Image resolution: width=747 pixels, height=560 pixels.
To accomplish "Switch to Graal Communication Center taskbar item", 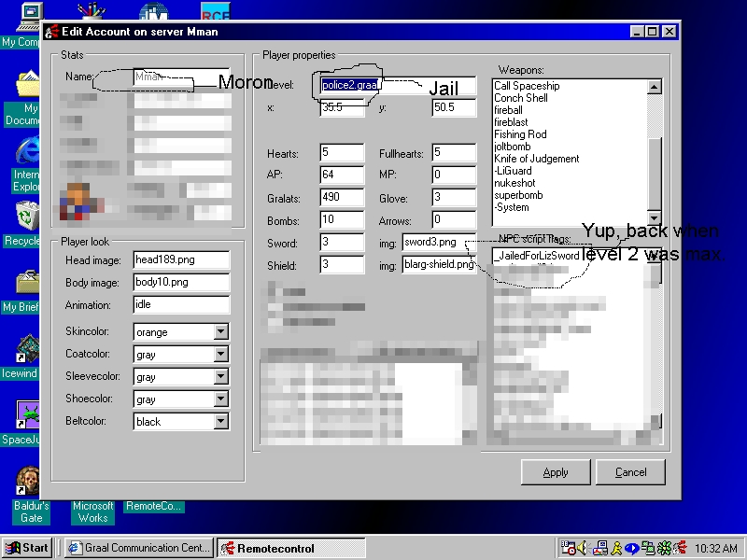I will [x=138, y=548].
